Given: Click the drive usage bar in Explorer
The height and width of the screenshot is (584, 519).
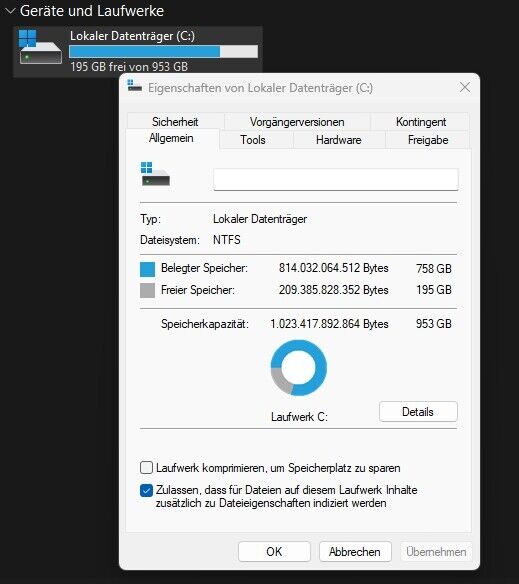Looking at the screenshot, I should [x=163, y=51].
